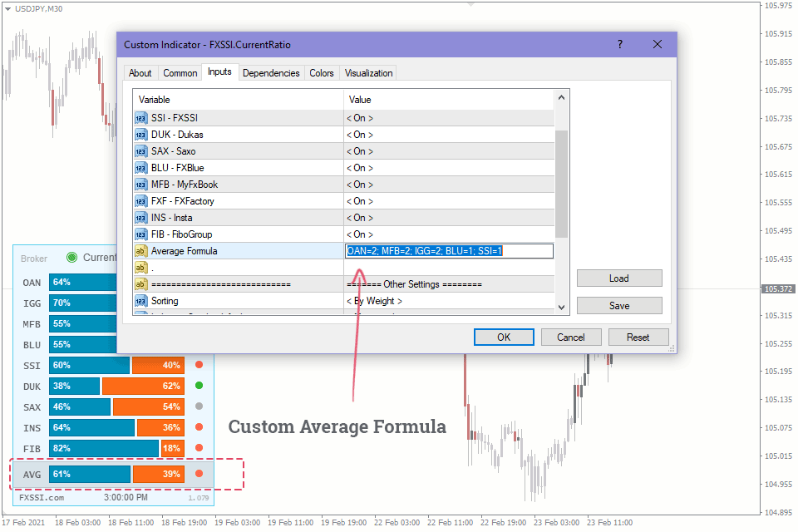
Task: Click the 105.372 current price label
Action: pyautogui.click(x=778, y=288)
